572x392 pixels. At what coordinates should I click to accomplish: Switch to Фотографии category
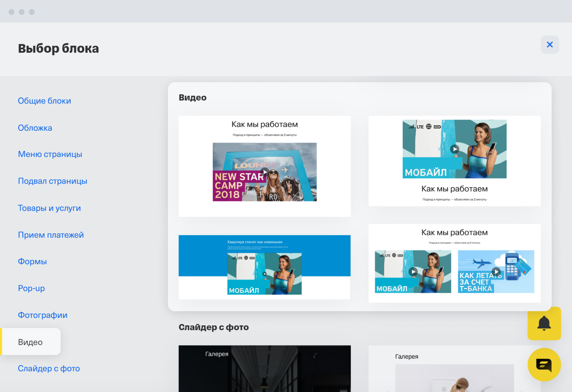(x=43, y=315)
